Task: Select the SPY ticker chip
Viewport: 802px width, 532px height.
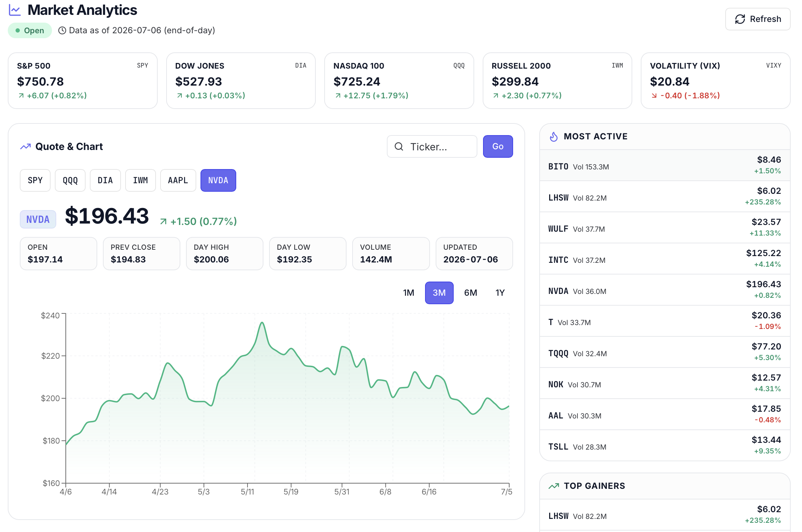Action: coord(35,180)
